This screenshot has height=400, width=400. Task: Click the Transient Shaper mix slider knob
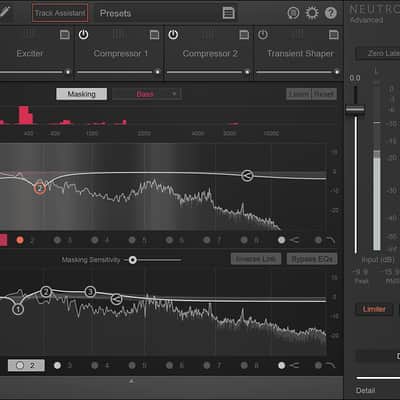click(337, 72)
